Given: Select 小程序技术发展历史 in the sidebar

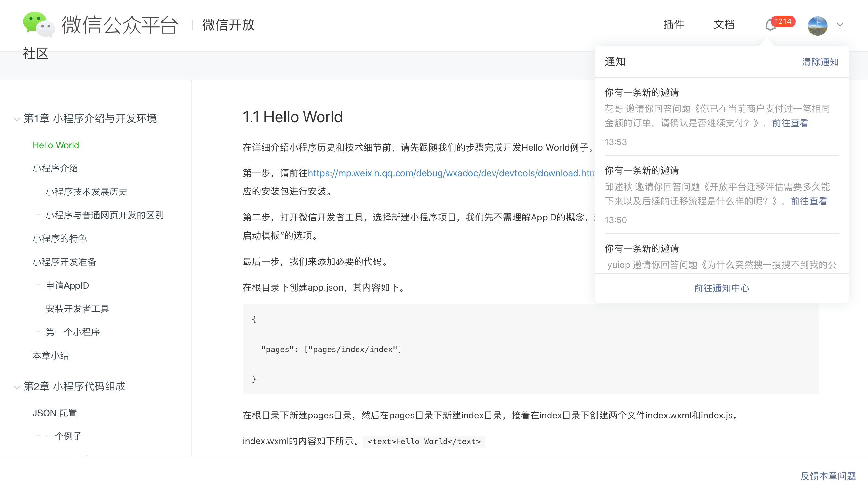Looking at the screenshot, I should tap(86, 192).
